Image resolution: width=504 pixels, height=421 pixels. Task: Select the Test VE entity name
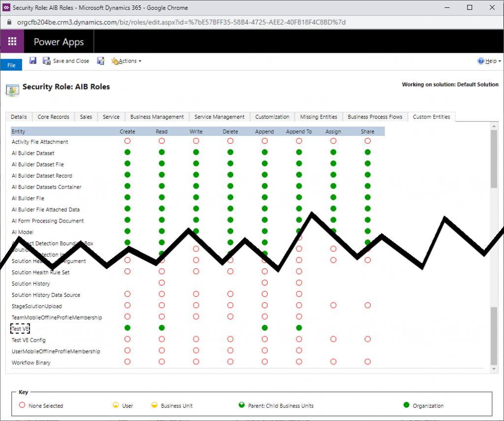[20, 328]
